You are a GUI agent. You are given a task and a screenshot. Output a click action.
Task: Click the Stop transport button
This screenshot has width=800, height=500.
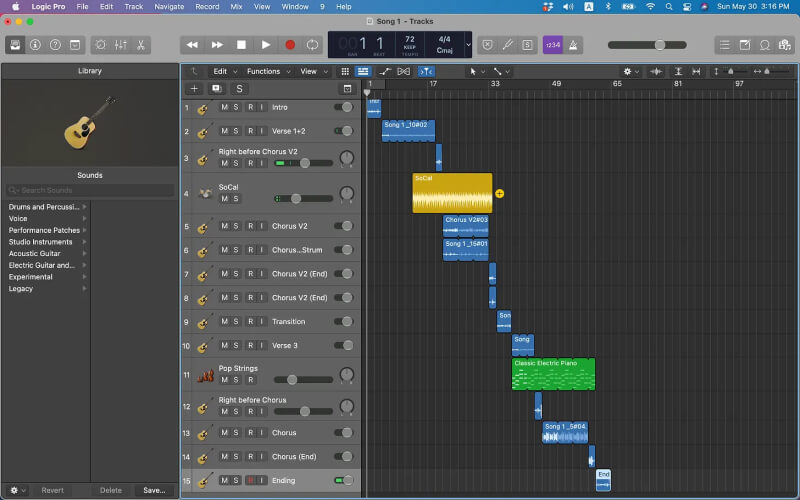(241, 45)
